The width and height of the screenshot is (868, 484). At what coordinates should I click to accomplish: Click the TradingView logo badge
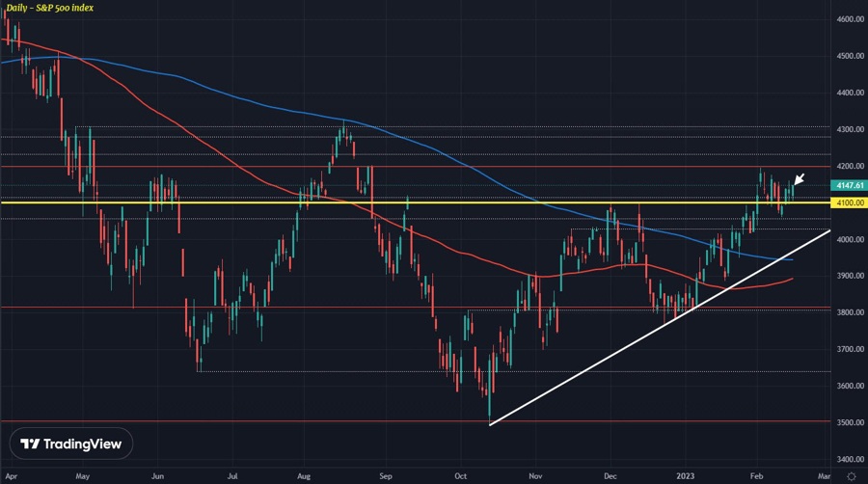[x=72, y=444]
